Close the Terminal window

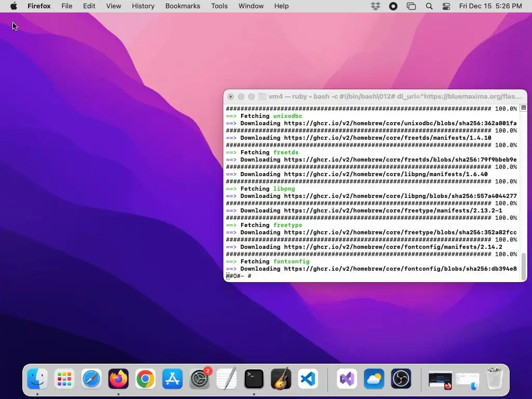pyautogui.click(x=230, y=97)
